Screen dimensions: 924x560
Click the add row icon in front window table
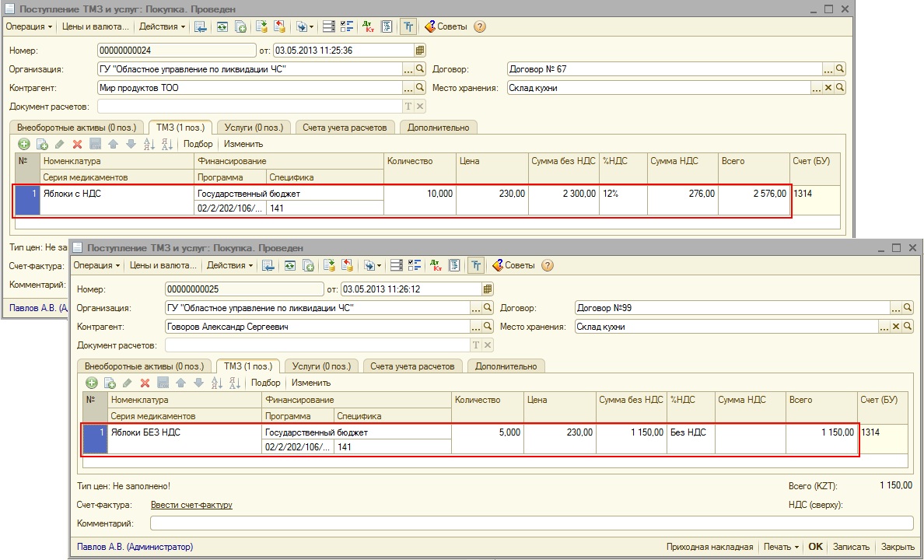[x=91, y=383]
